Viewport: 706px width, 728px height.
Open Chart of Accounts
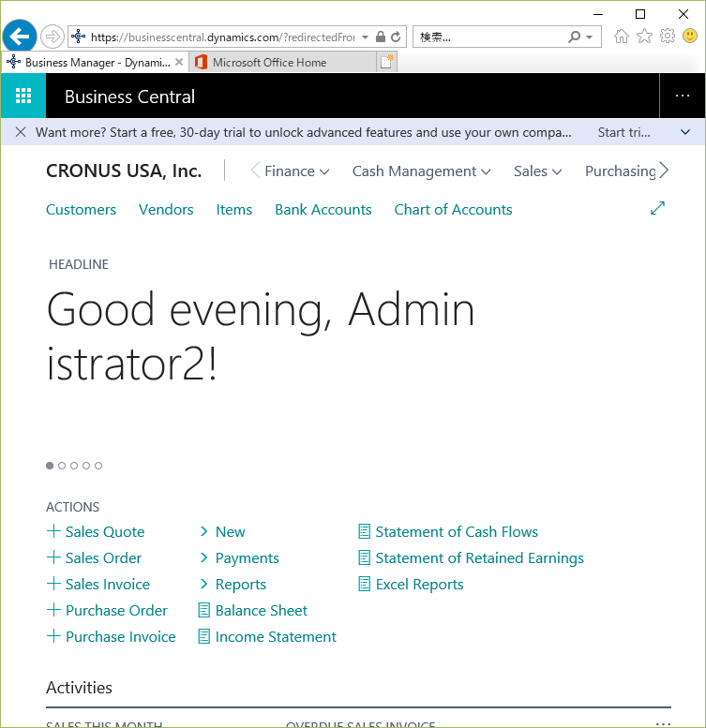(x=453, y=209)
